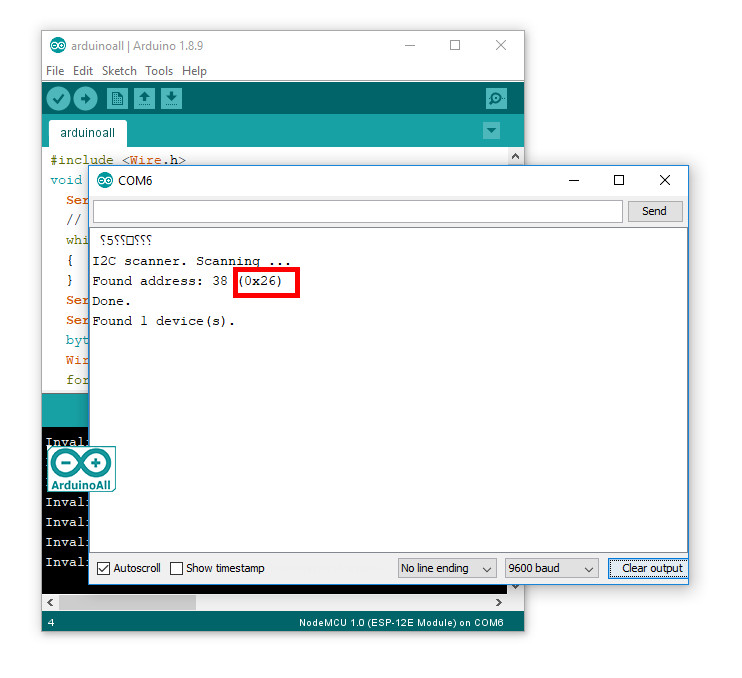Open the Help menu
Viewport: 742px width, 678px height.
click(x=194, y=71)
